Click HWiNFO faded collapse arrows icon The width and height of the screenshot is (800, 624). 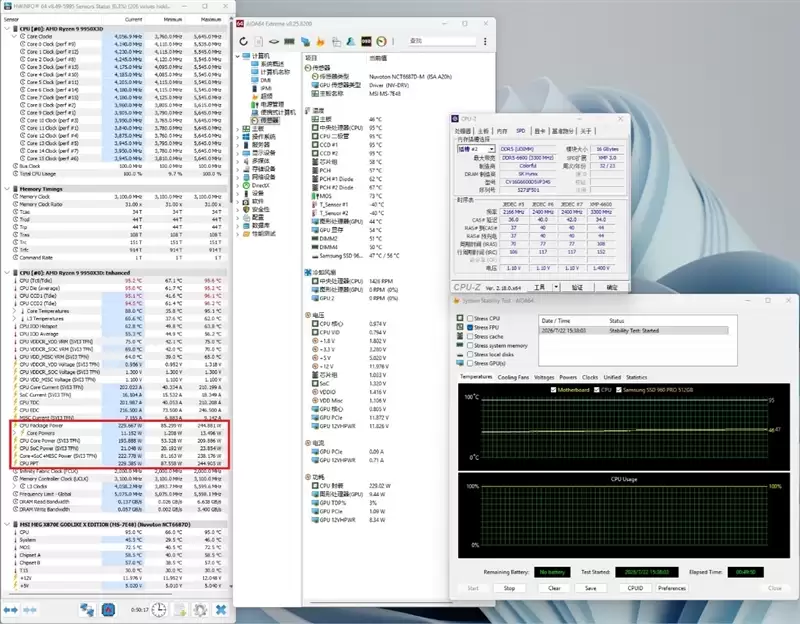pos(30,610)
